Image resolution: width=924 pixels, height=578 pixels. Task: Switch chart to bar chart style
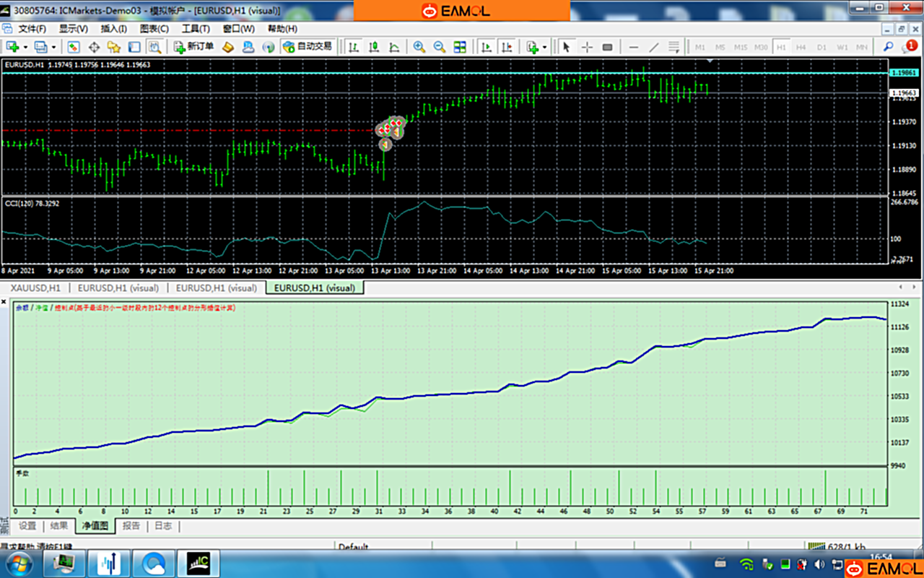(354, 47)
